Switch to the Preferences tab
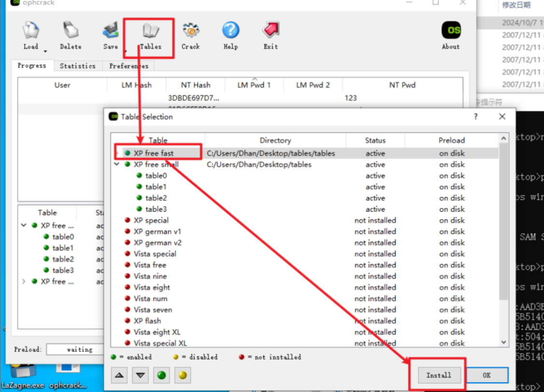 coord(129,66)
